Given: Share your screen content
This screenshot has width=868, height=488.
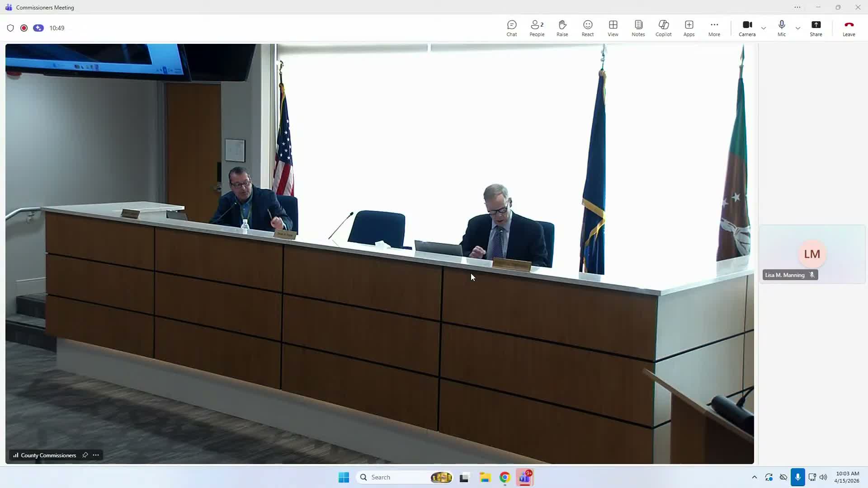Looking at the screenshot, I should [x=816, y=28].
